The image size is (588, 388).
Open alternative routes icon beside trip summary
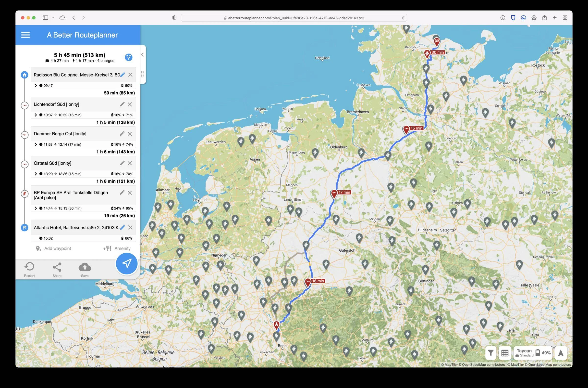(129, 57)
